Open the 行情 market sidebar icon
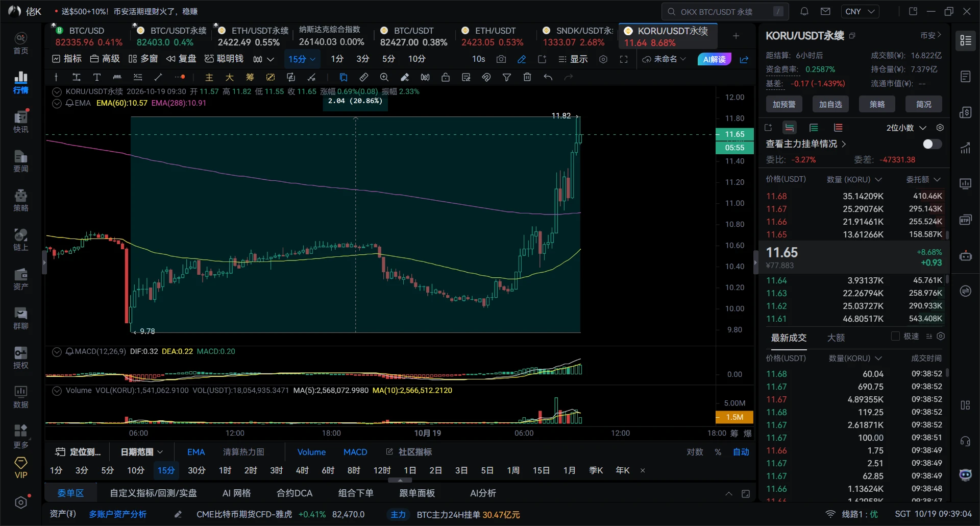 [x=20, y=82]
